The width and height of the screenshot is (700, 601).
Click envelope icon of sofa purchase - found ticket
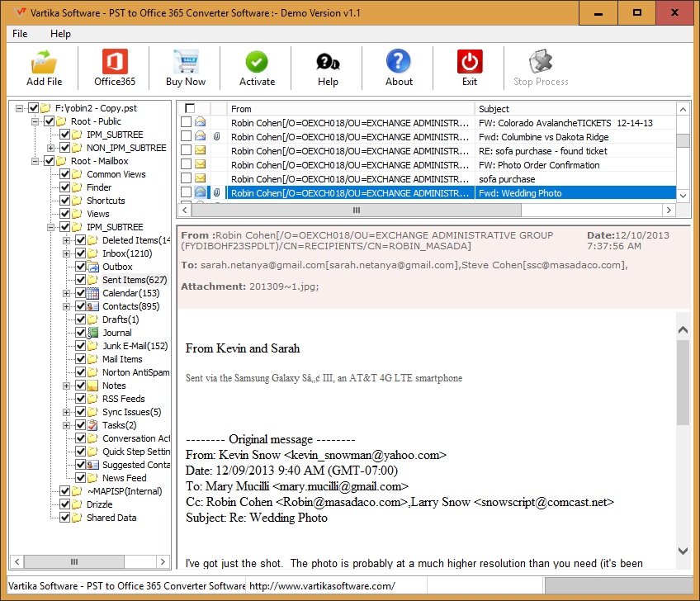(201, 150)
